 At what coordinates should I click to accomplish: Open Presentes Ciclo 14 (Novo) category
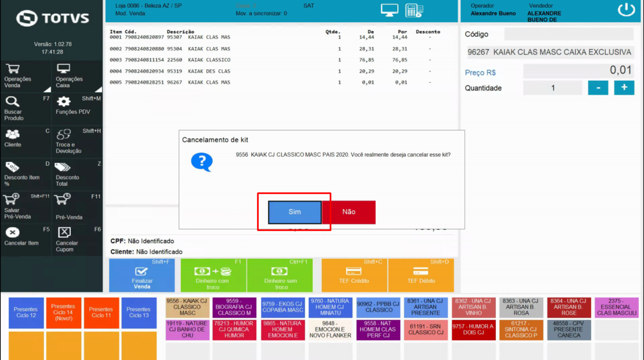[x=64, y=313]
